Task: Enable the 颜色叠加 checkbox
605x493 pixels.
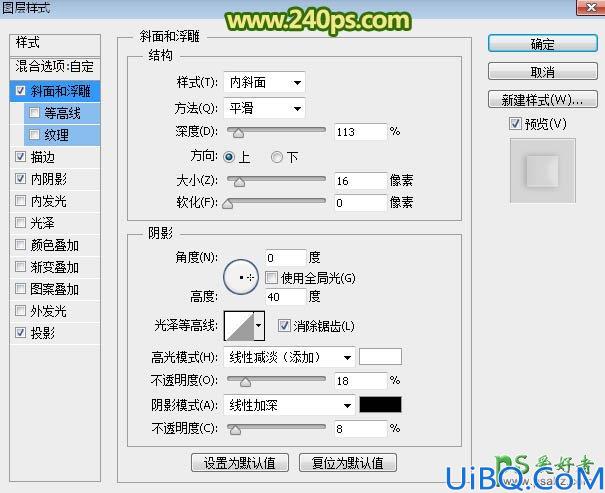Action: pos(20,245)
